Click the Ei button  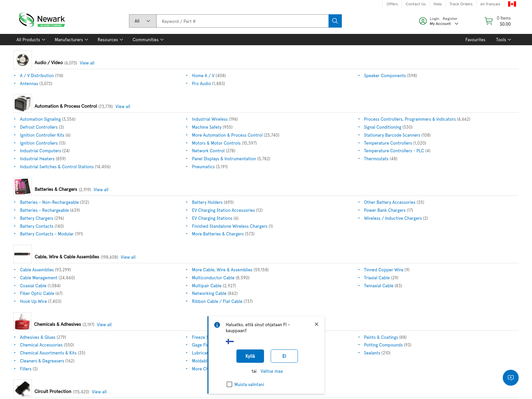pyautogui.click(x=284, y=356)
